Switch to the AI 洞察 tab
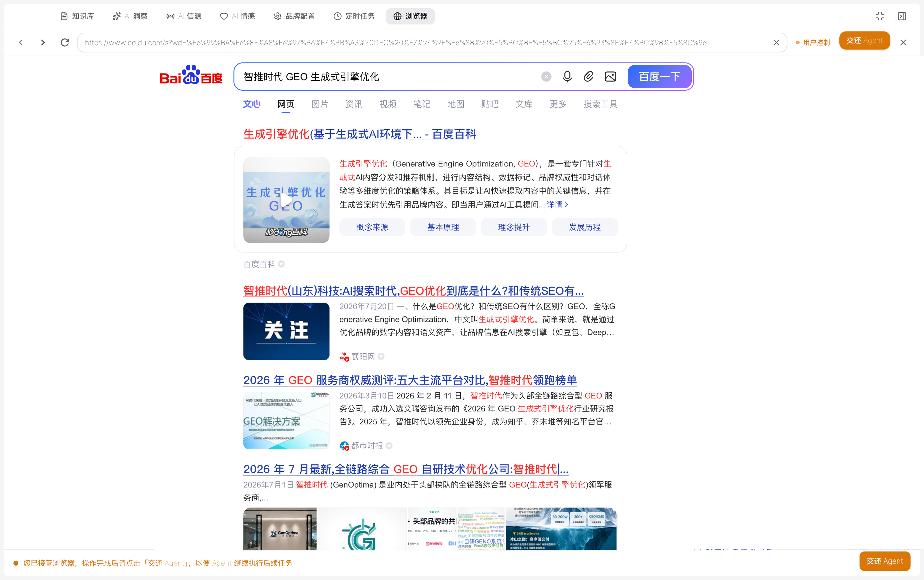Screen dimensions: 924x580 tap(130, 16)
